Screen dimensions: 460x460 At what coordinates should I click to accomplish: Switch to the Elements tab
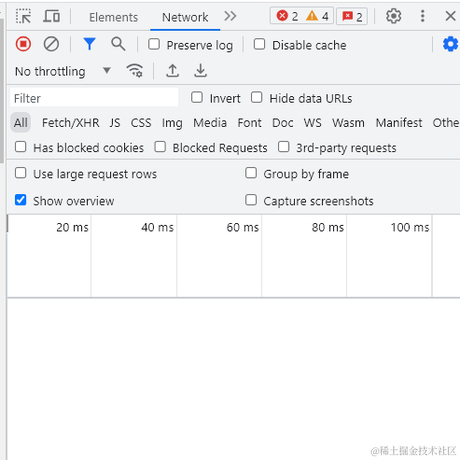point(113,17)
